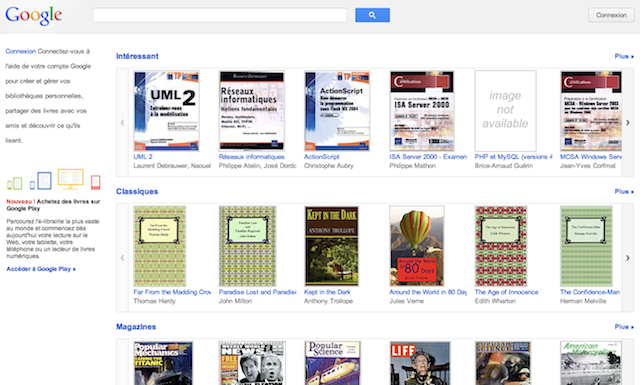Click Far From the Madding Crowd title

point(172,292)
